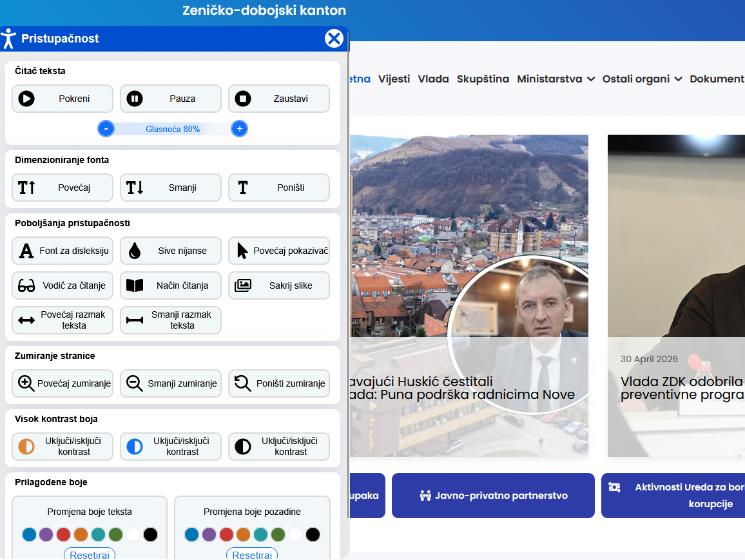745x560 pixels.
Task: Toggle the orange high contrast mode
Action: pos(62,446)
